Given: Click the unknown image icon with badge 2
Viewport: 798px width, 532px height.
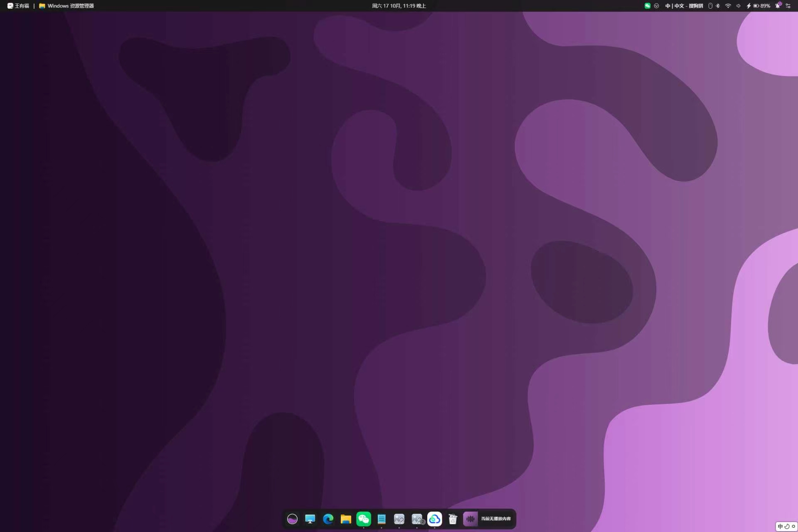Looking at the screenshot, I should (417, 519).
